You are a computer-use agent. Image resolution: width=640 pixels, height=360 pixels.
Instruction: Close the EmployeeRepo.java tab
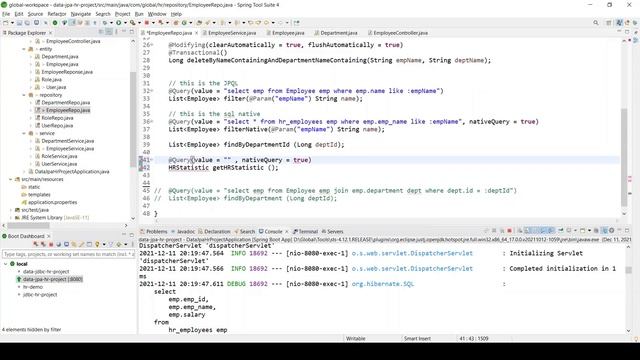point(196,33)
